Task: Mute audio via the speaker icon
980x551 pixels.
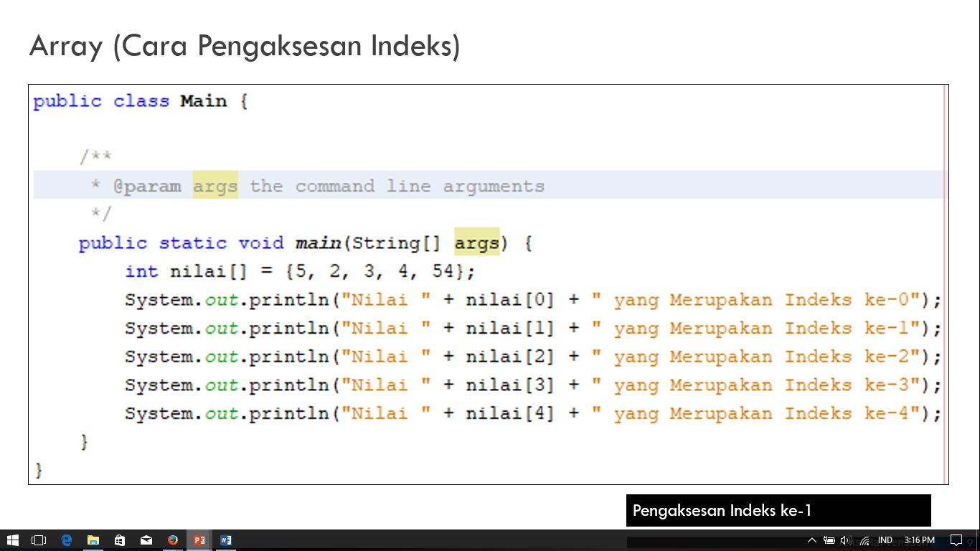Action: (x=845, y=540)
